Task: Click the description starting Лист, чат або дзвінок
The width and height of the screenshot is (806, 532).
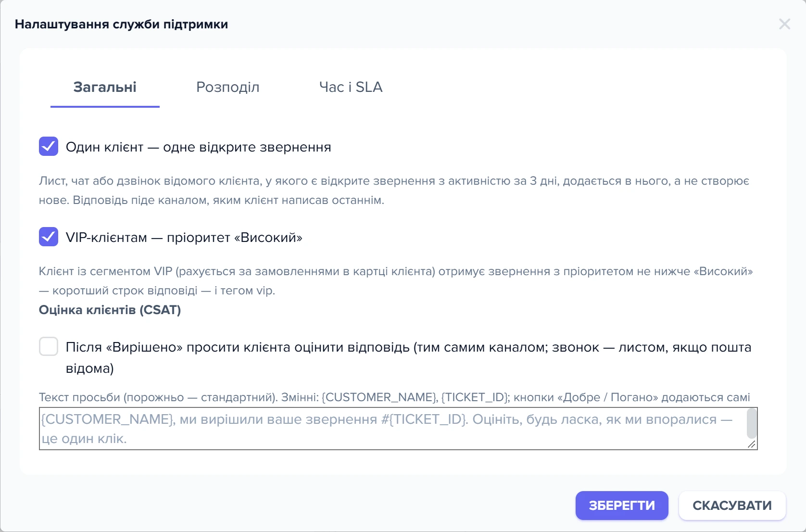Action: click(394, 190)
